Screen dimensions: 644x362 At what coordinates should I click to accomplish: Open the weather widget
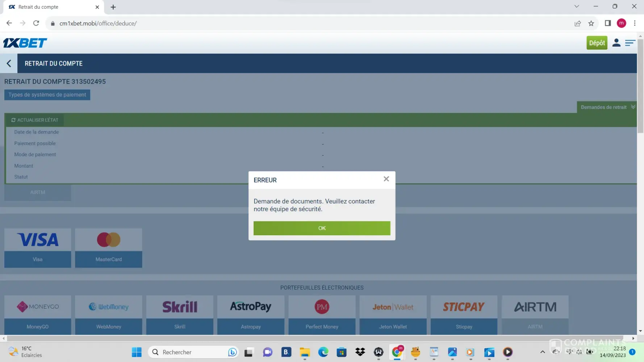25,352
